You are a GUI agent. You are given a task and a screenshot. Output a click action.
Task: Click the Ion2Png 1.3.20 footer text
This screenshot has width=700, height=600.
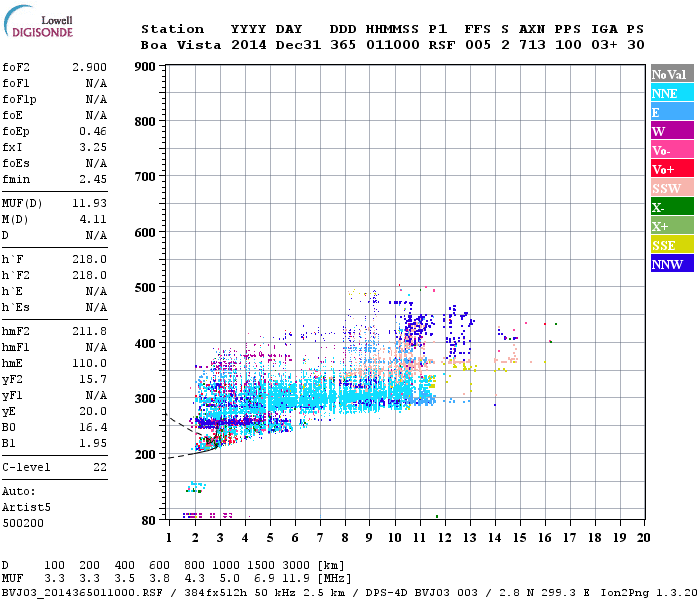click(x=649, y=593)
